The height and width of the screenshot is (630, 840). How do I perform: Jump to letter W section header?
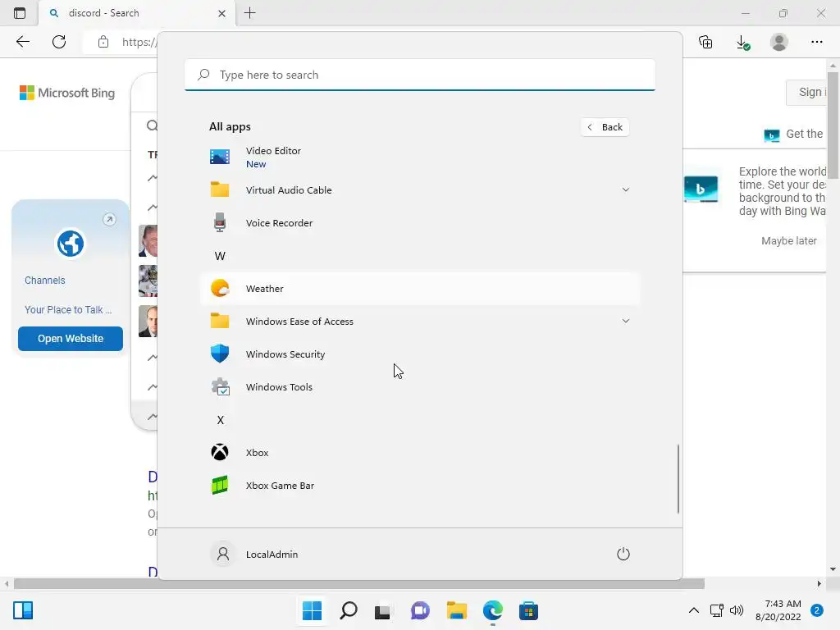click(x=220, y=256)
